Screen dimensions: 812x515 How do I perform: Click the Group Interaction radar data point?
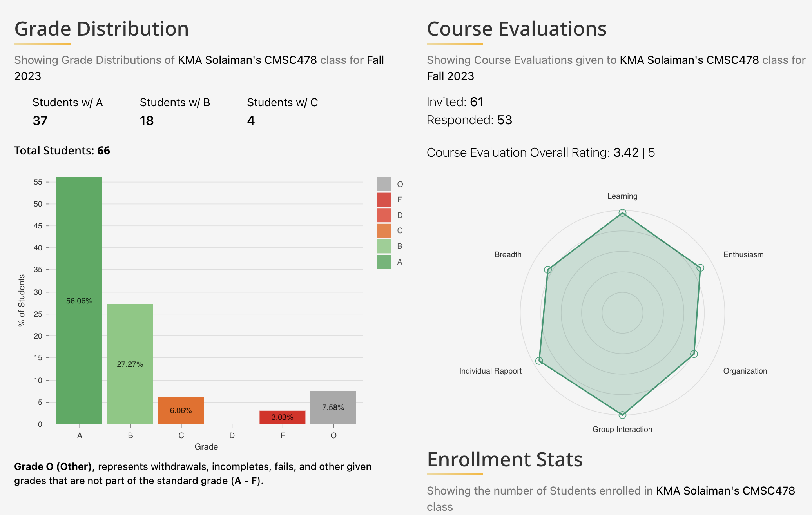tap(622, 415)
